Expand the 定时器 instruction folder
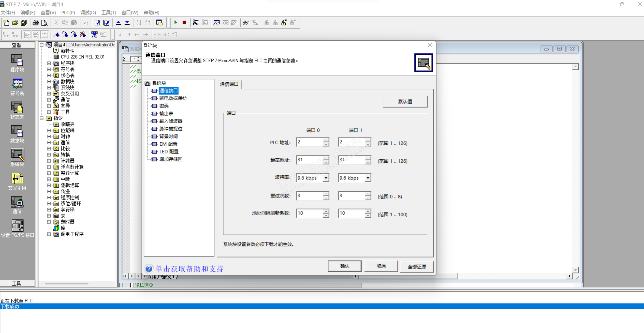The image size is (644, 333). (49, 222)
